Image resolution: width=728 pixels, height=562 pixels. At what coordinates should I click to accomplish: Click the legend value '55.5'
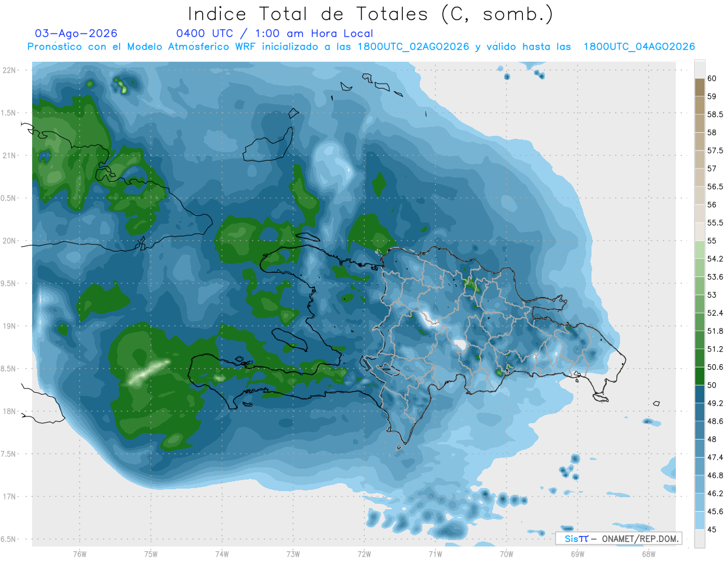pyautogui.click(x=716, y=223)
